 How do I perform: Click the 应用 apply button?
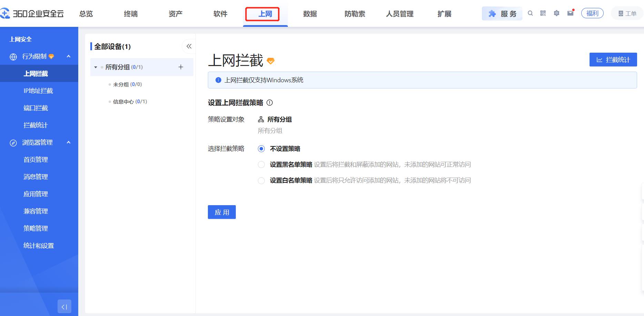click(222, 212)
